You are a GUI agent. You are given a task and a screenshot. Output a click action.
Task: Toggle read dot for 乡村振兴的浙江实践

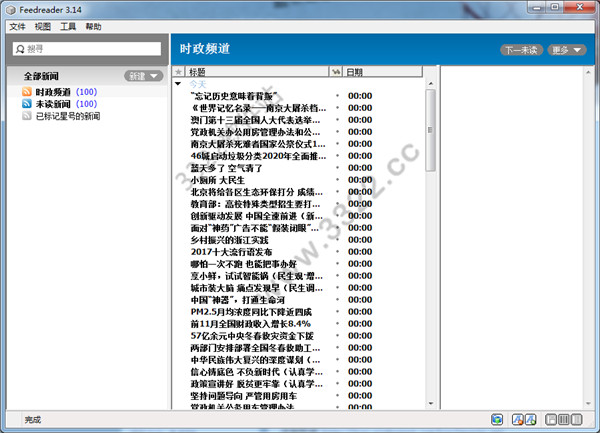(337, 239)
